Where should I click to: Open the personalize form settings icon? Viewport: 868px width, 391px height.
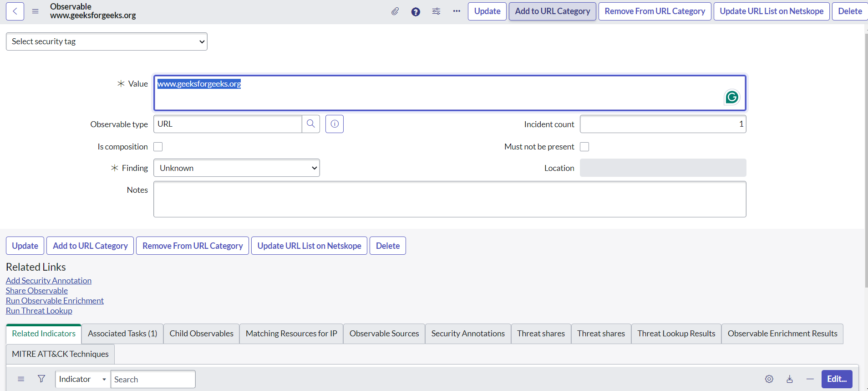pyautogui.click(x=436, y=11)
